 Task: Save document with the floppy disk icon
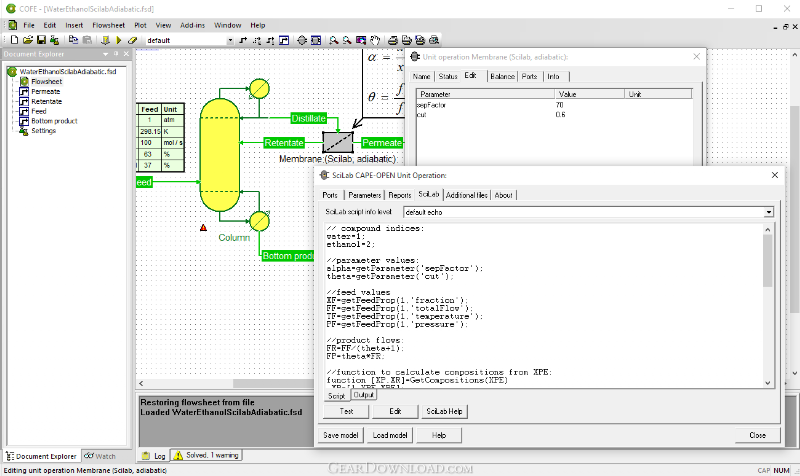41,40
